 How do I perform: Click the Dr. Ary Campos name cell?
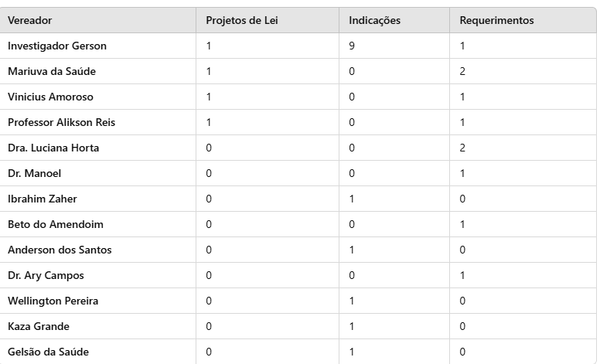click(46, 276)
